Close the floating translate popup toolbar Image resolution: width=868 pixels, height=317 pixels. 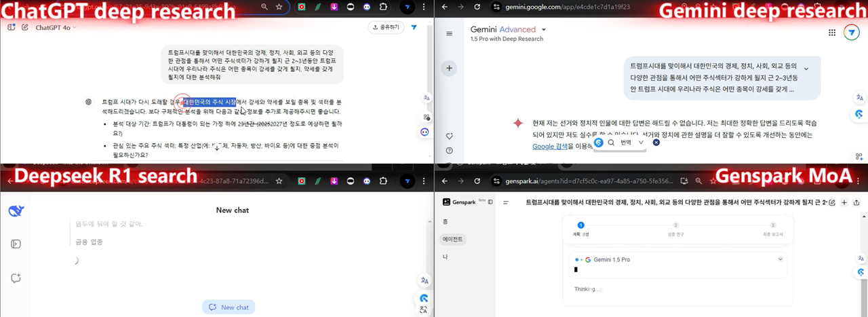tap(656, 143)
